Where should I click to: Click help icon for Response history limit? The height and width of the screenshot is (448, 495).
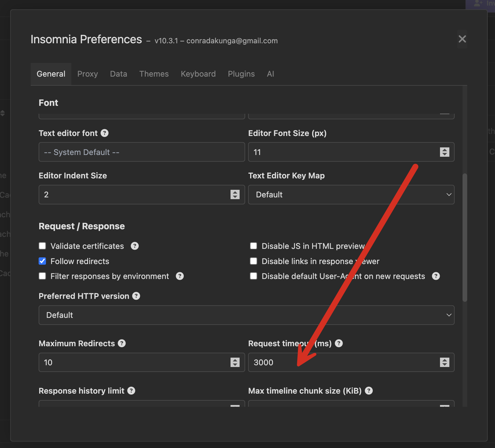131,391
